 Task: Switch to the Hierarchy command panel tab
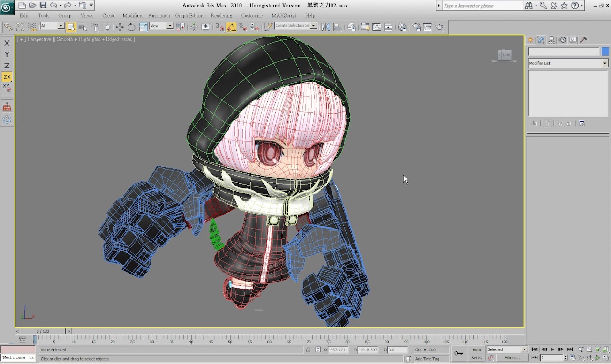pyautogui.click(x=552, y=40)
